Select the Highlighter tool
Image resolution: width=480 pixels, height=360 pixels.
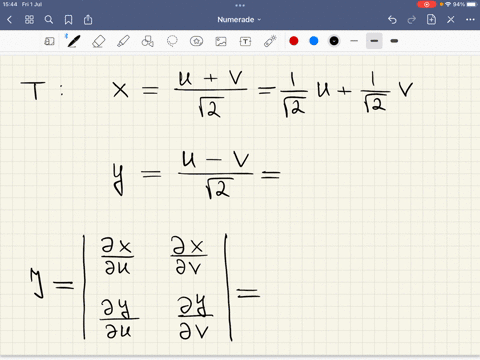click(x=123, y=41)
